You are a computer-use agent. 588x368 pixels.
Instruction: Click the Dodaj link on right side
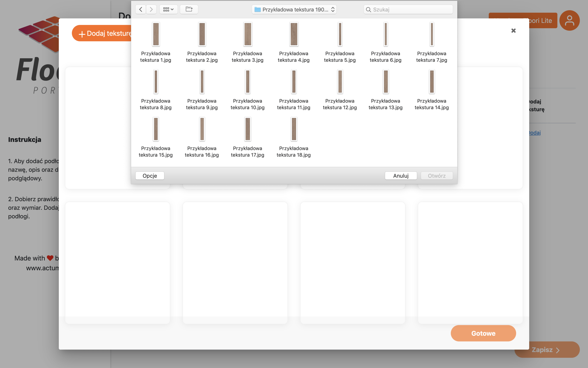pyautogui.click(x=535, y=133)
